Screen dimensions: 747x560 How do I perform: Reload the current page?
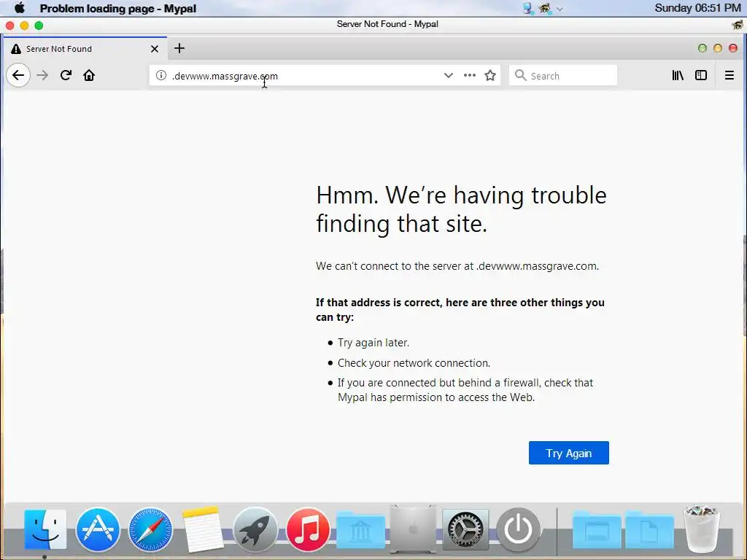pyautogui.click(x=66, y=75)
